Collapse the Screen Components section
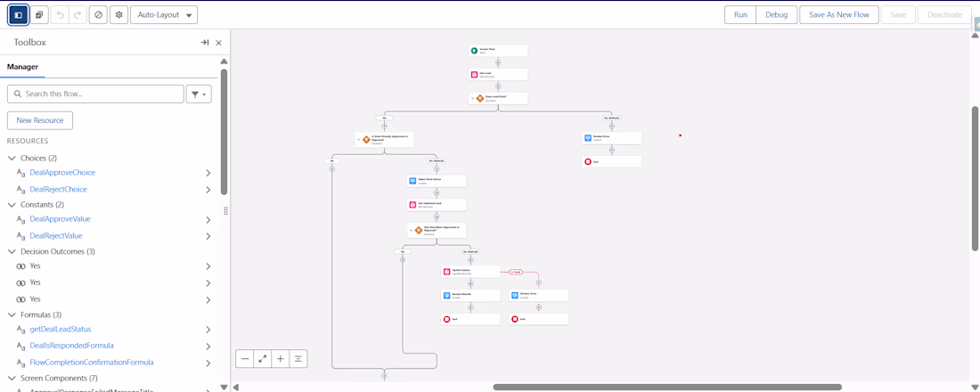This screenshot has height=392, width=980. 12,379
